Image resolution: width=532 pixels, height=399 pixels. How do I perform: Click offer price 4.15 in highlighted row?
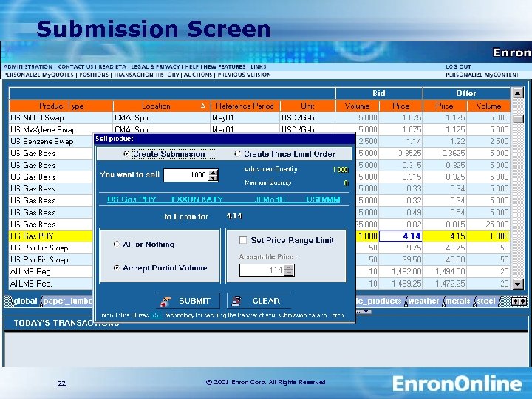(x=445, y=236)
